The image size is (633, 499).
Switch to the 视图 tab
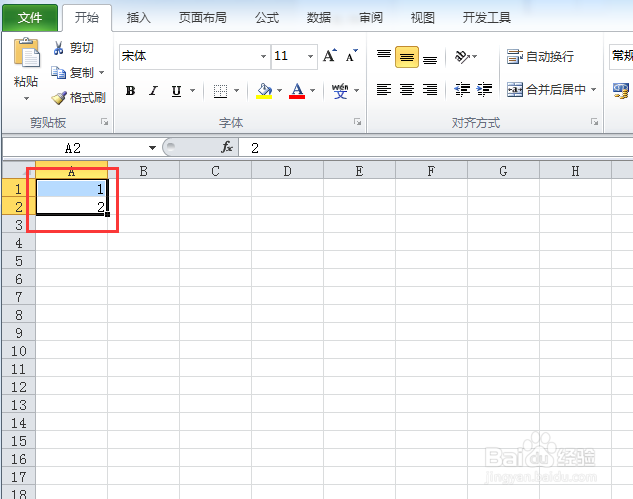(x=423, y=18)
